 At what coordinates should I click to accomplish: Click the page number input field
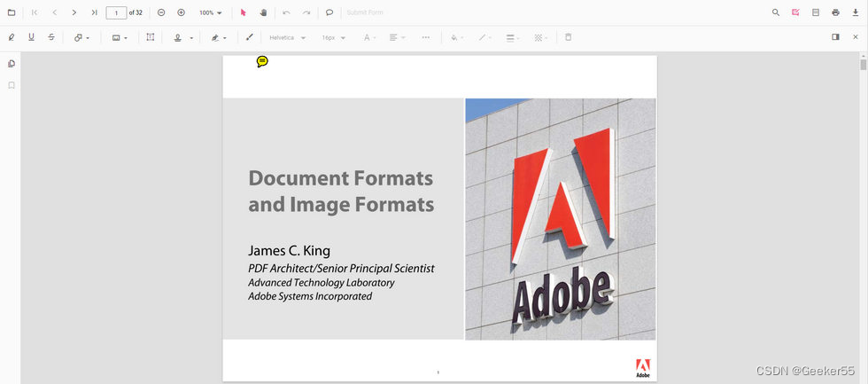coord(116,12)
